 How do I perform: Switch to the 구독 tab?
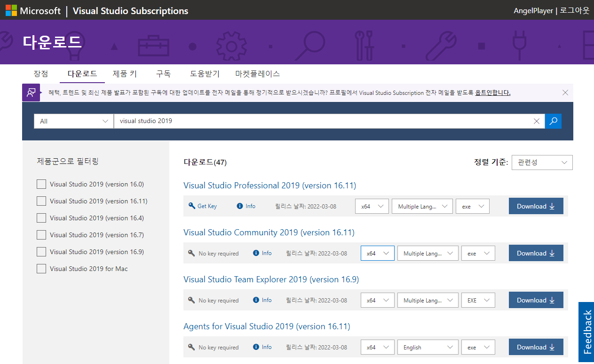[163, 74]
